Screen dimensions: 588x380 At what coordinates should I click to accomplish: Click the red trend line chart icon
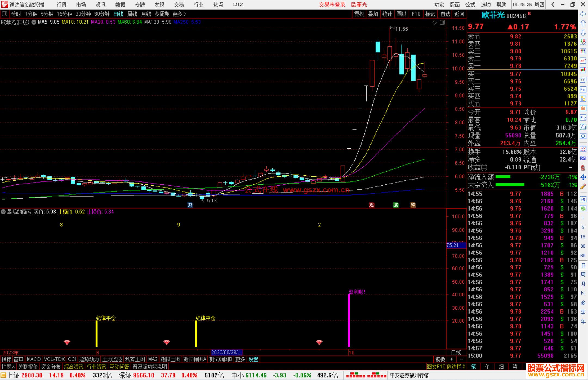tap(583, 61)
